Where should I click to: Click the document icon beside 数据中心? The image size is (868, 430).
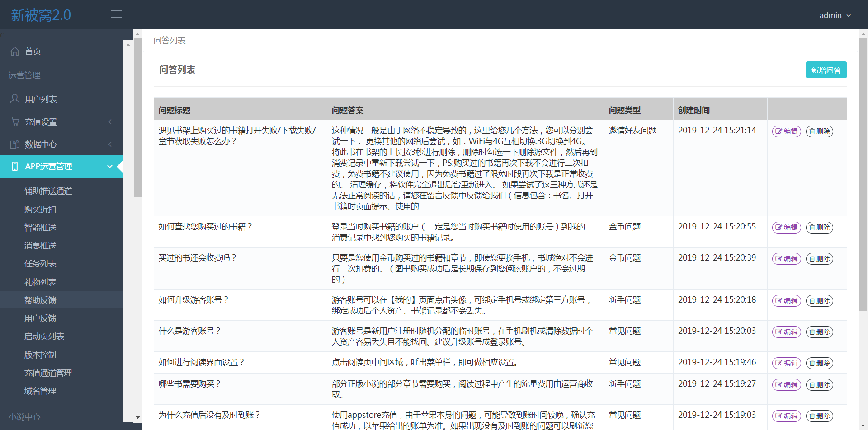[15, 144]
